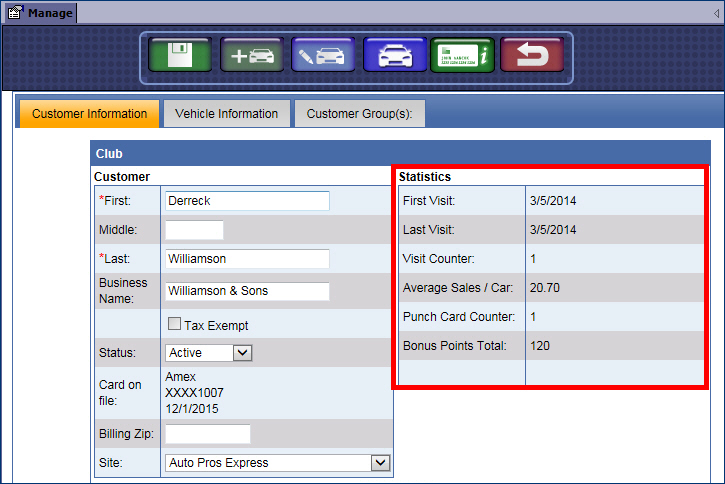The image size is (725, 484).
Task: Click the Add Vehicle plus-car icon
Action: pos(252,55)
